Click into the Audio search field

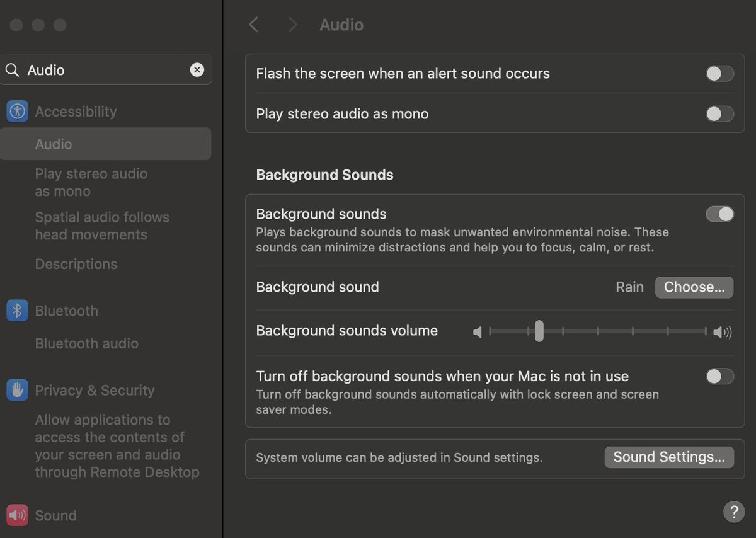[x=104, y=70]
